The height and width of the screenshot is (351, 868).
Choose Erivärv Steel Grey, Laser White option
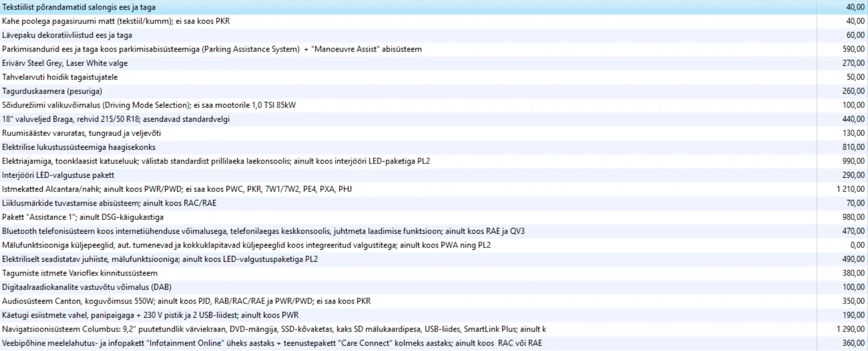click(x=65, y=63)
